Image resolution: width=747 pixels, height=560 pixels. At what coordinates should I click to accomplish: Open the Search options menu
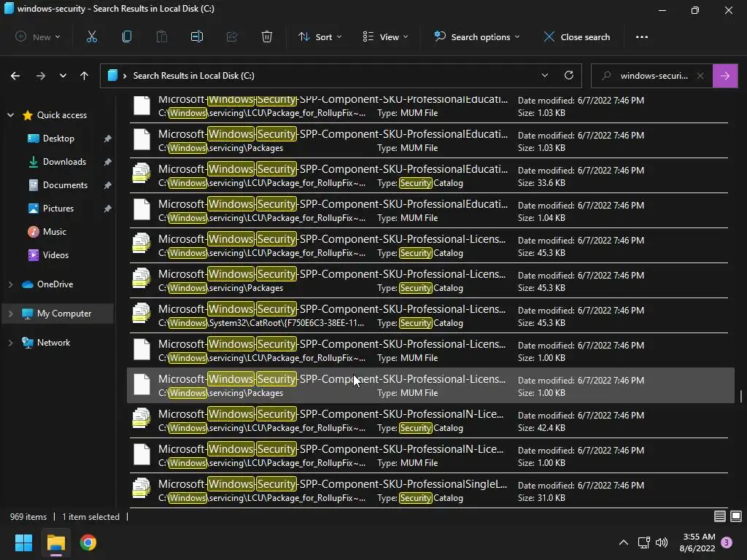pos(476,36)
